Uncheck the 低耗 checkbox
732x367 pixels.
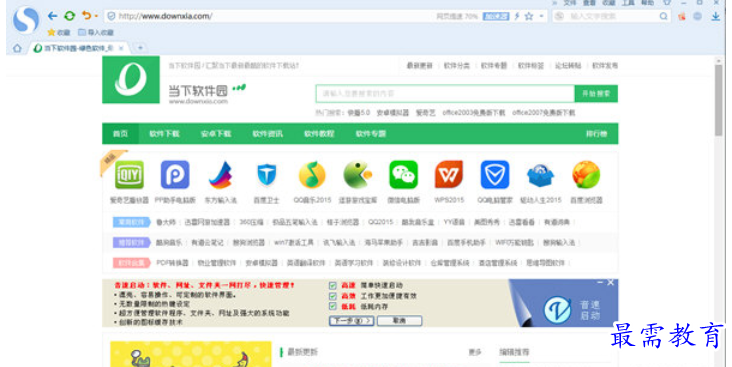click(332, 306)
